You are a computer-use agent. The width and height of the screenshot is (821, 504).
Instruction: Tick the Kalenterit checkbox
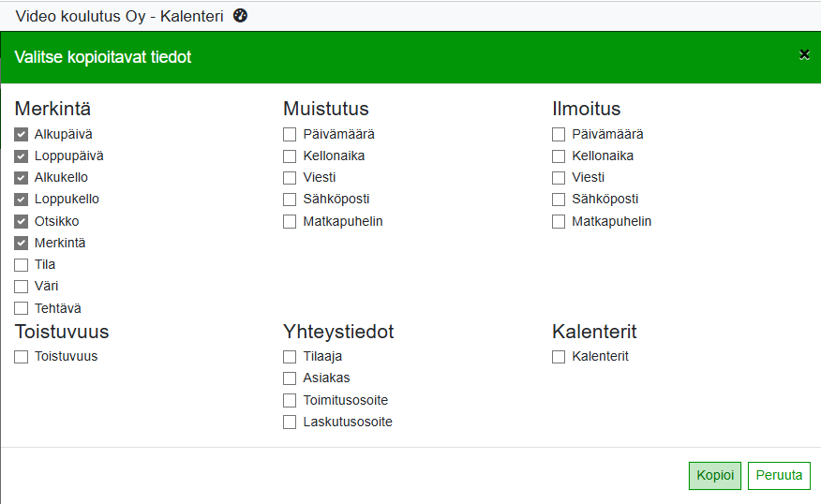coord(559,357)
